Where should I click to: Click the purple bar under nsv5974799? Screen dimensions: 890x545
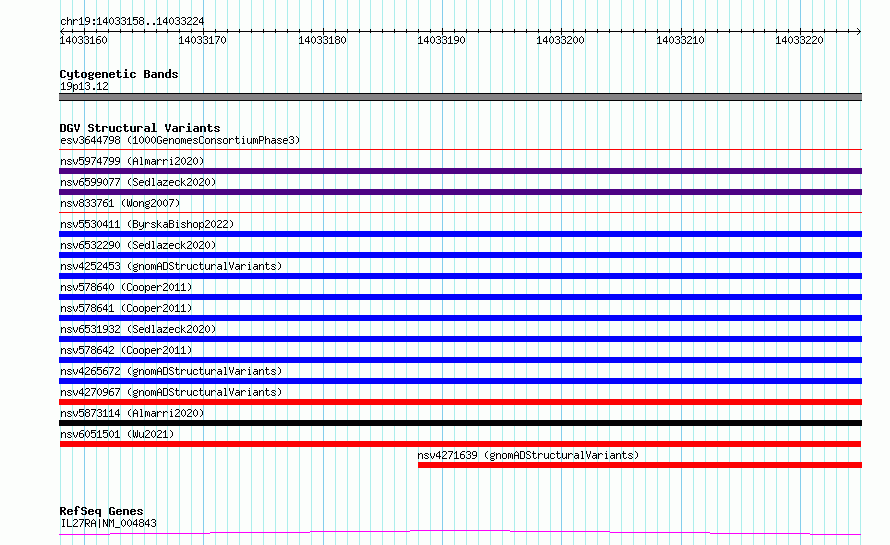pyautogui.click(x=460, y=171)
